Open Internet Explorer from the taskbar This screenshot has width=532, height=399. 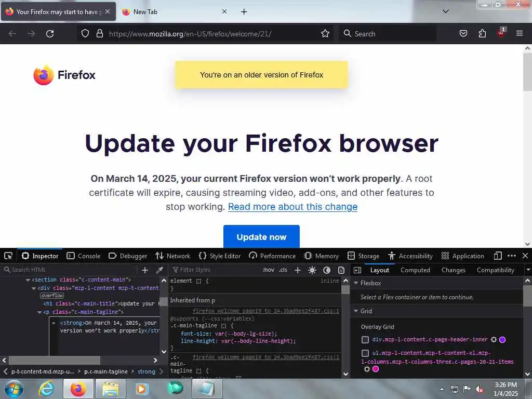point(46,389)
